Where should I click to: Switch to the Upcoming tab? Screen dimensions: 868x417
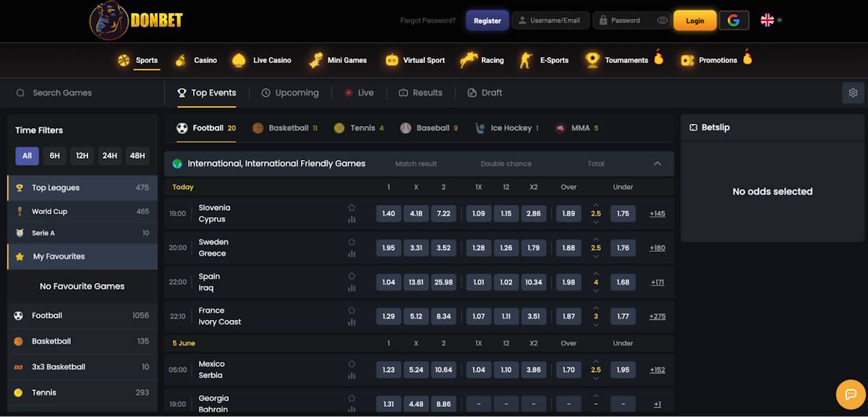[289, 93]
